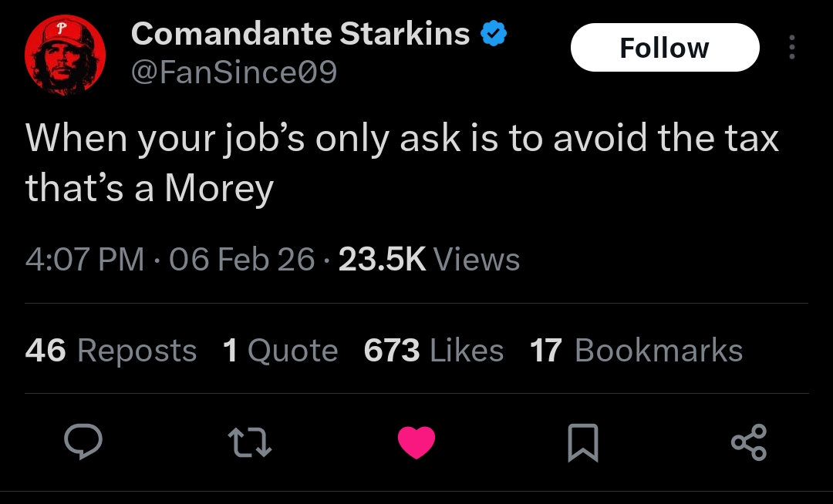Open the Comandante Starkins display name

(x=300, y=34)
